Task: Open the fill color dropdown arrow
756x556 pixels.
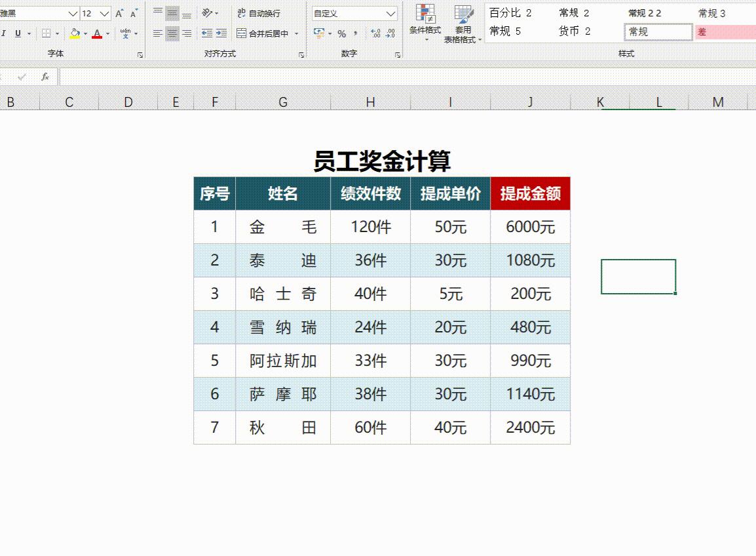Action: coord(86,33)
